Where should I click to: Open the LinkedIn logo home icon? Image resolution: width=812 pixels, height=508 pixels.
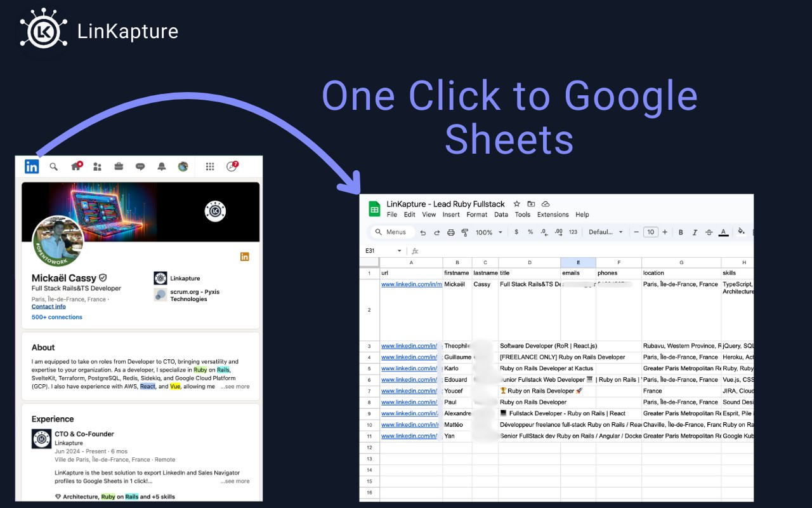(x=32, y=166)
